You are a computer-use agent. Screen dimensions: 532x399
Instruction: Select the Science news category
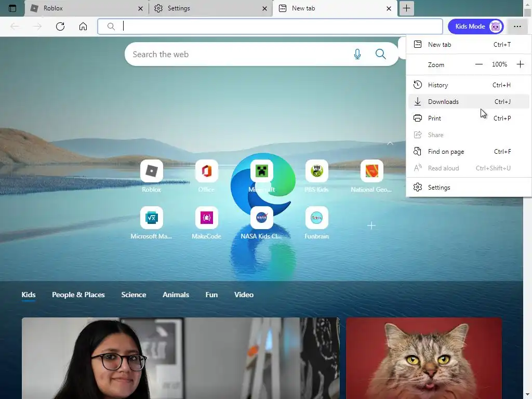point(134,295)
